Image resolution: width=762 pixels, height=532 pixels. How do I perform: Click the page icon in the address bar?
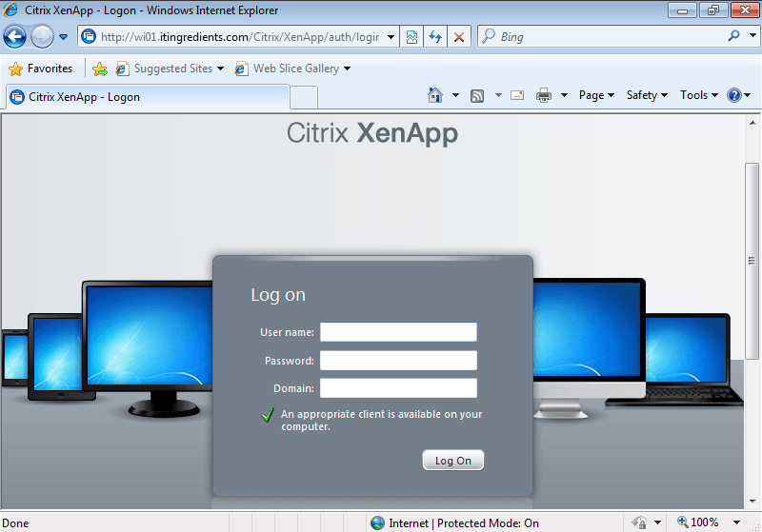[x=89, y=36]
